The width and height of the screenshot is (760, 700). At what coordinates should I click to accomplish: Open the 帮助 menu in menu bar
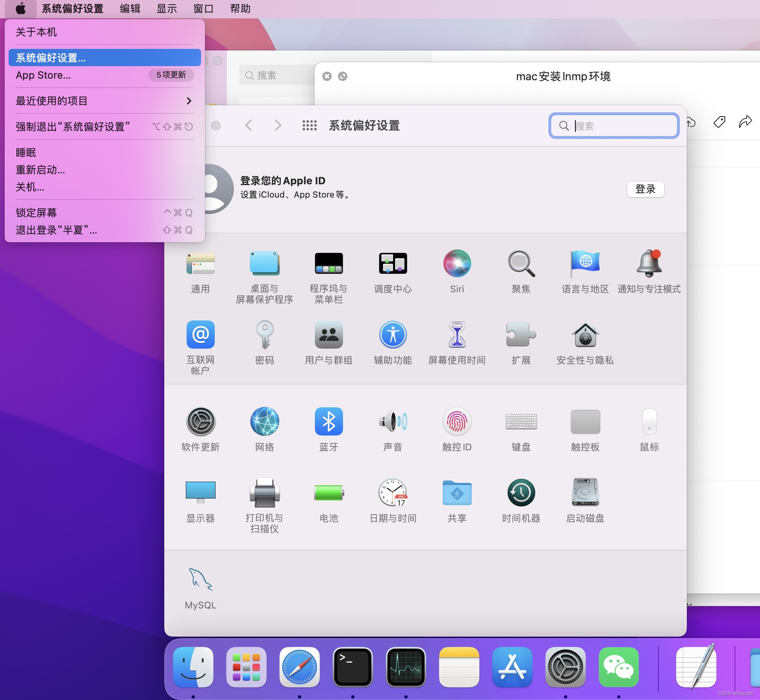(x=240, y=9)
